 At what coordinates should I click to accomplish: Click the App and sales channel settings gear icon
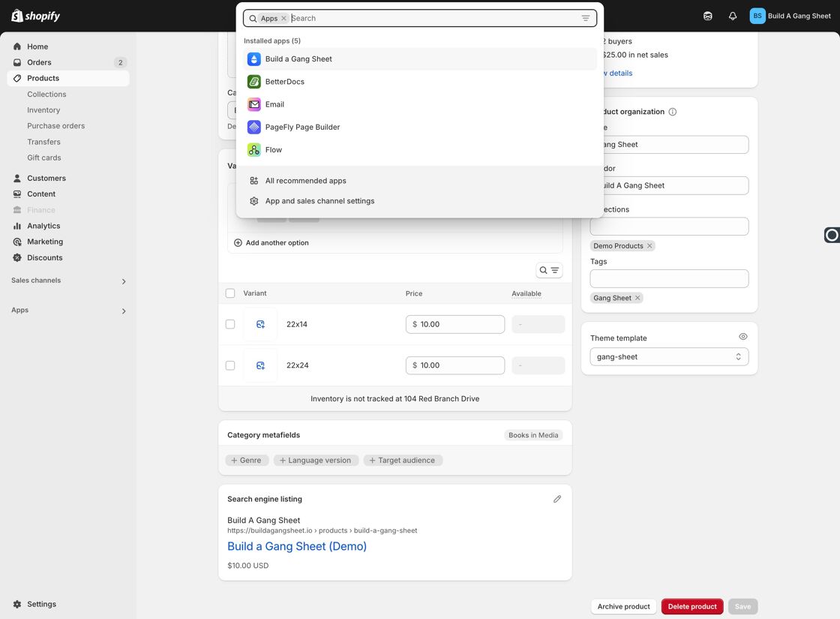click(x=254, y=201)
